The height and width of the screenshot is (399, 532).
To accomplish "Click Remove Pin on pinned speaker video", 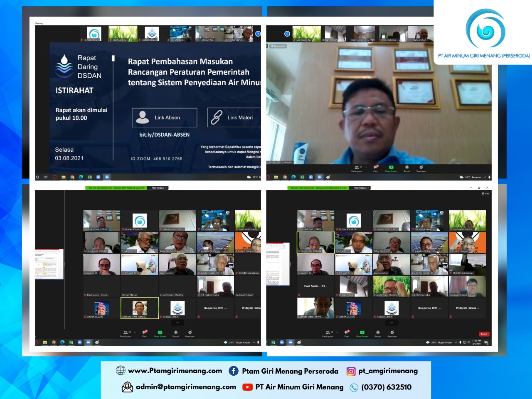I will click(278, 46).
